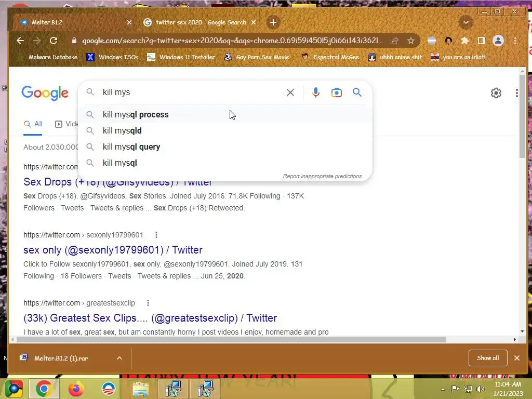This screenshot has height=399, width=532.
Task: Click the Google logo
Action: (x=45, y=93)
